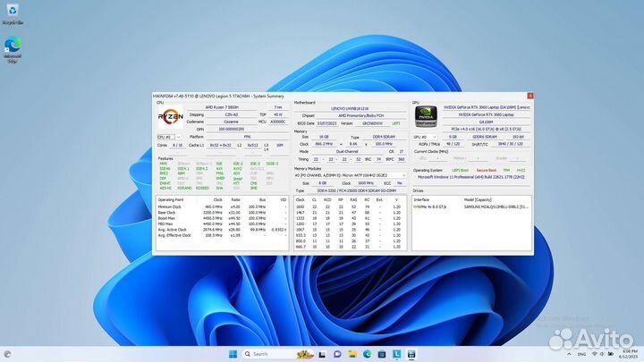Show hidden system tray icons
This screenshot has width=644, height=362.
click(569, 354)
